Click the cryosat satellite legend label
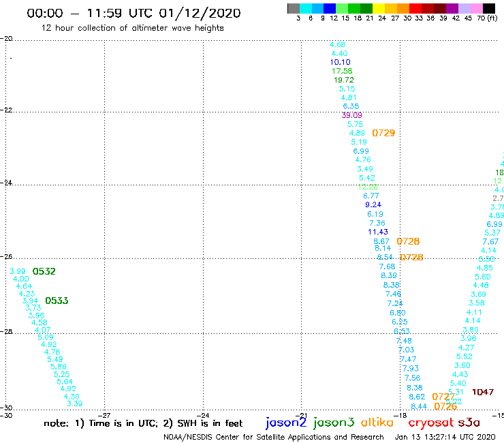504x443 pixels. coord(430,423)
